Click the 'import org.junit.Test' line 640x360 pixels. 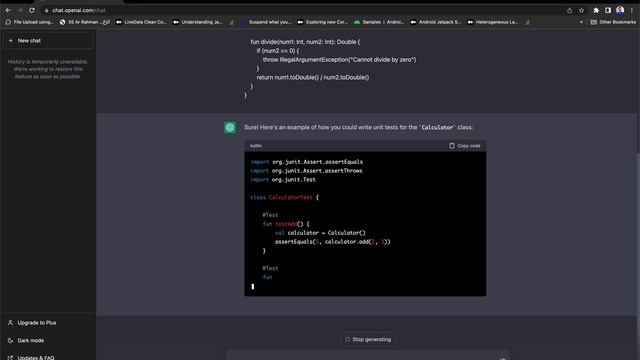[283, 180]
